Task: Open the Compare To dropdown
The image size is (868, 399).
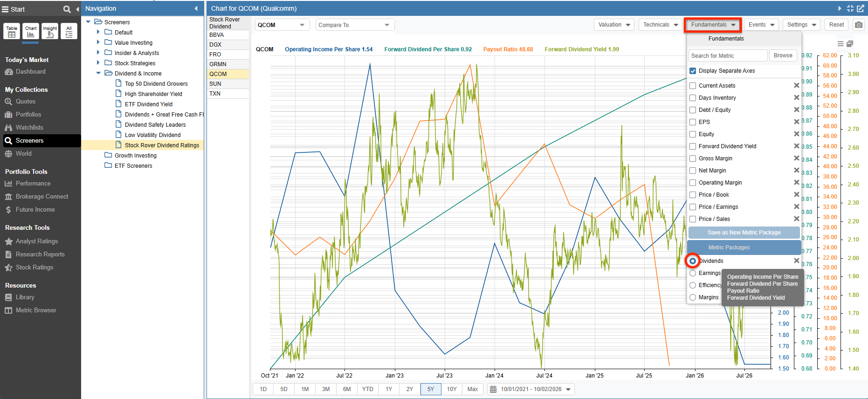Action: pos(355,25)
